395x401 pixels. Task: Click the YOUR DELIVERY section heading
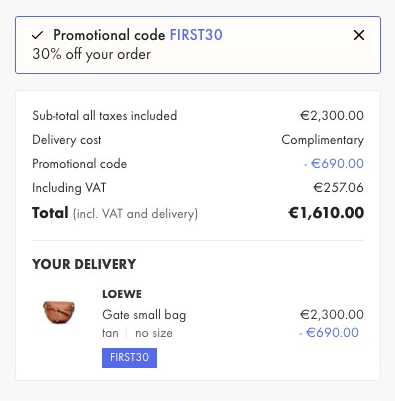point(84,264)
